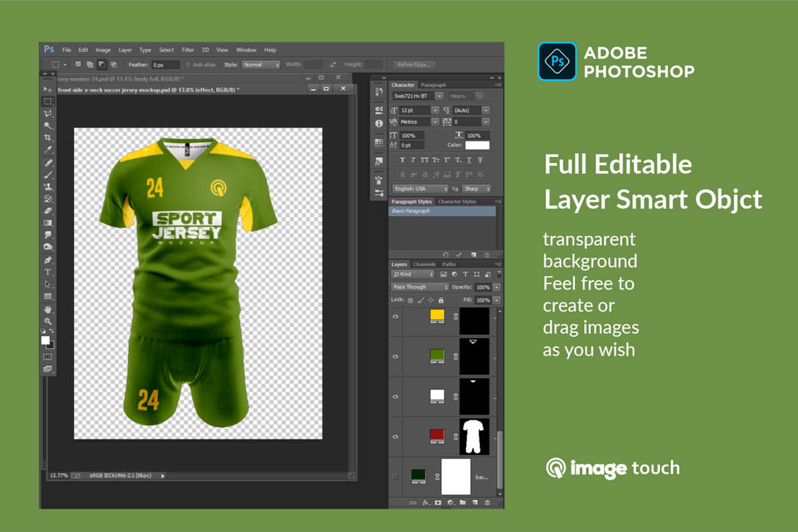Switch to the Character Styles tab

click(457, 201)
